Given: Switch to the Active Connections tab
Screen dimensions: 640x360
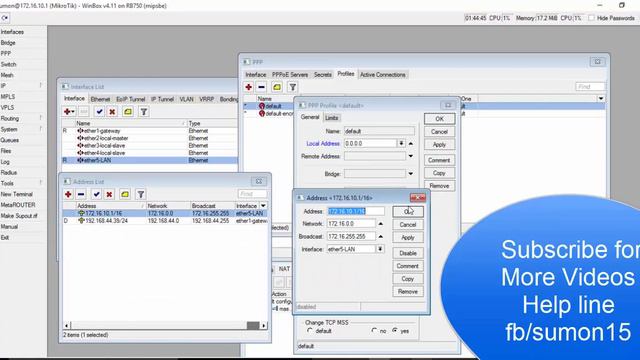Looking at the screenshot, I should [x=382, y=75].
